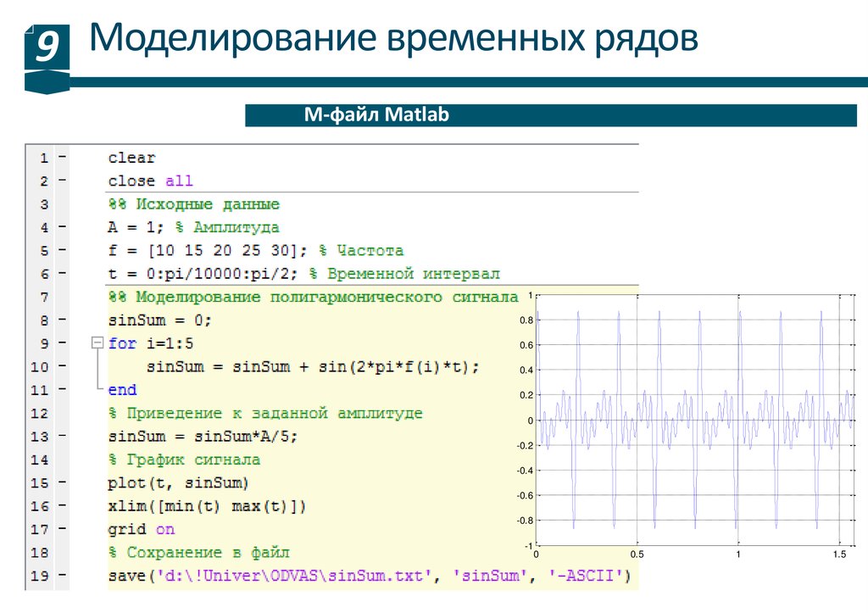Set breakpoint at line 15 plot command

tap(62, 483)
